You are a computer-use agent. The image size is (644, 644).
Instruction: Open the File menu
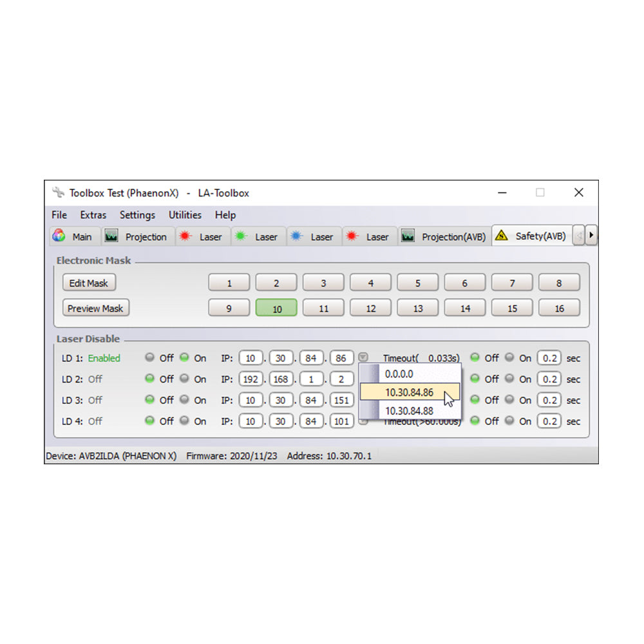(x=59, y=215)
